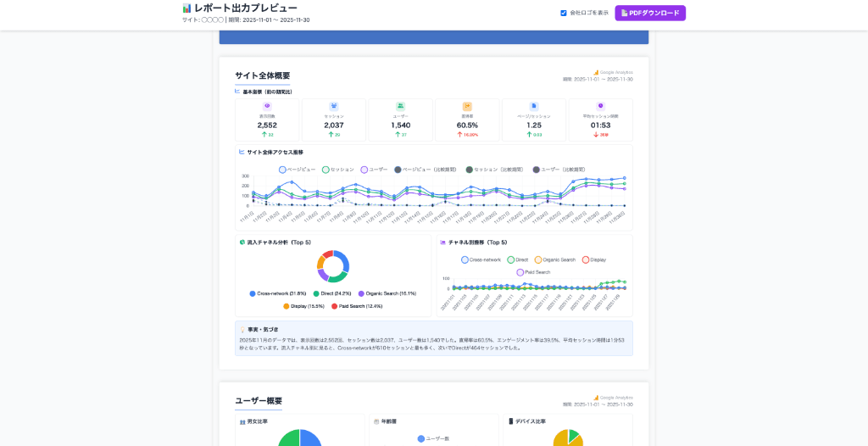
Task: Click the Google Analytics logo in サイト全体概要
Action: pyautogui.click(x=596, y=72)
